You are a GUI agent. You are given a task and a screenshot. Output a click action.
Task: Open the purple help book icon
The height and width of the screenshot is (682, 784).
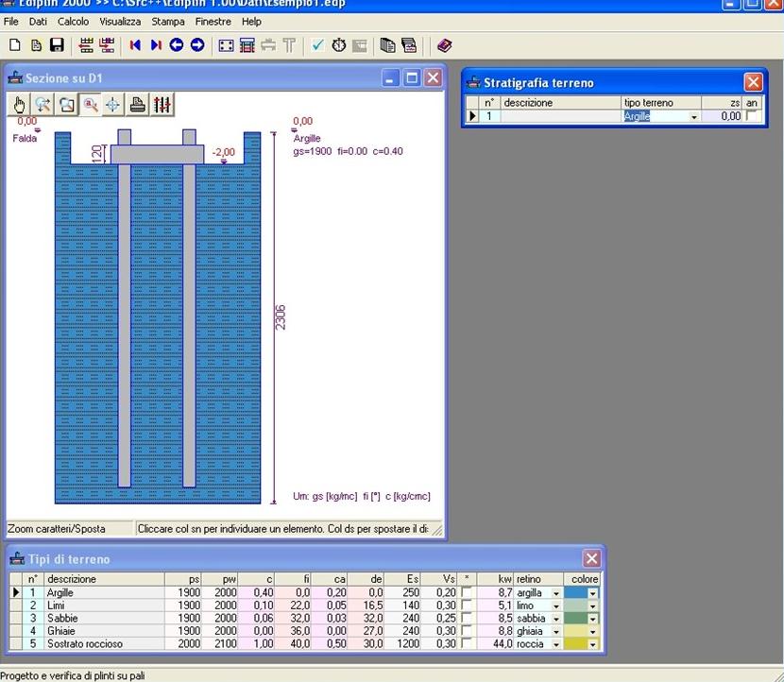tap(445, 45)
